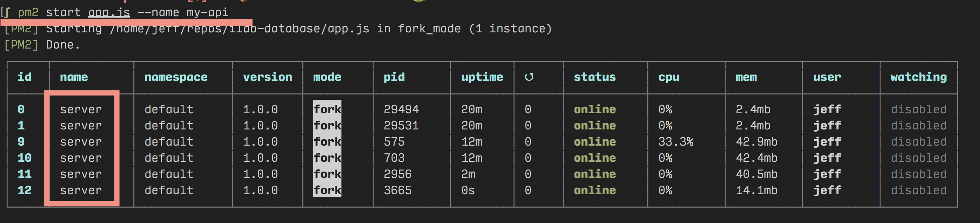Click the cpu value 33.3%
Viewport: 980px width, 223px height.
coord(676,142)
